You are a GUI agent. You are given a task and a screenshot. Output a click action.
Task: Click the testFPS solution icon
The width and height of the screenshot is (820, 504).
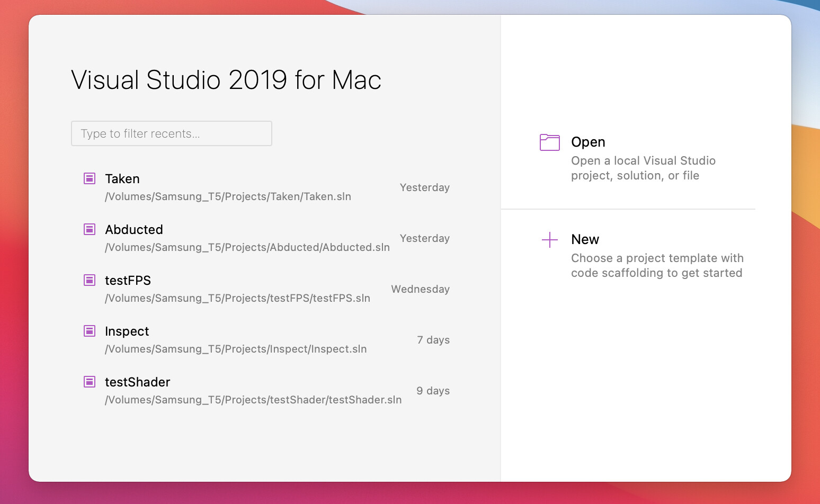89,280
